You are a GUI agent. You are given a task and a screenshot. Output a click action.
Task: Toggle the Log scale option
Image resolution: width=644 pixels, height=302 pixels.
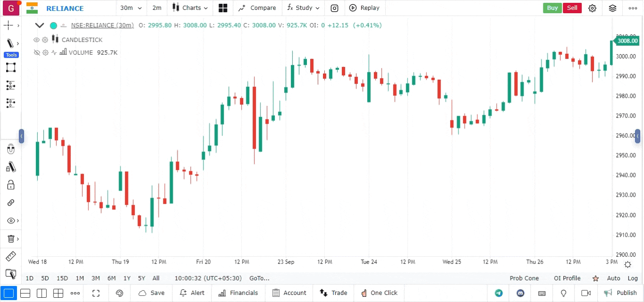click(x=632, y=278)
